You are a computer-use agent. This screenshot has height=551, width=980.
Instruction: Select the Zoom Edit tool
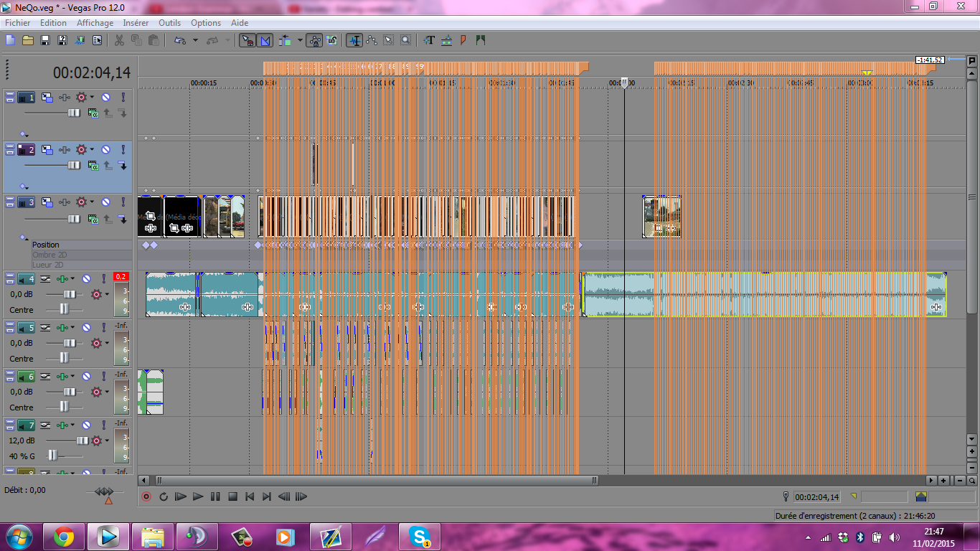[x=406, y=40]
